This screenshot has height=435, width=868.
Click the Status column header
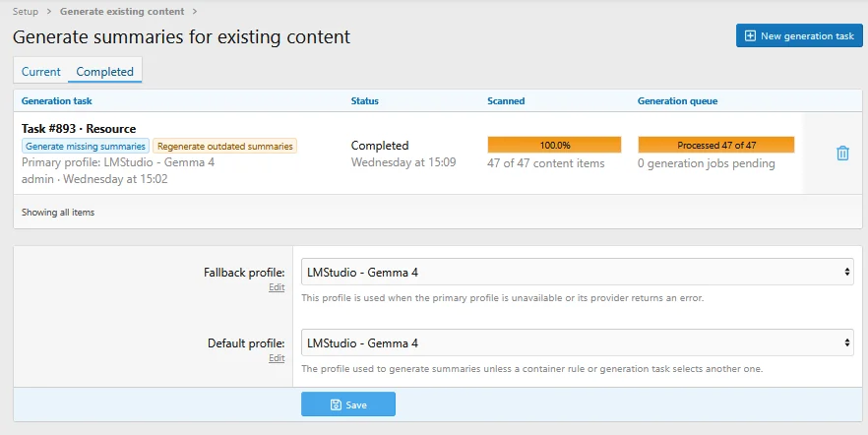coord(365,100)
